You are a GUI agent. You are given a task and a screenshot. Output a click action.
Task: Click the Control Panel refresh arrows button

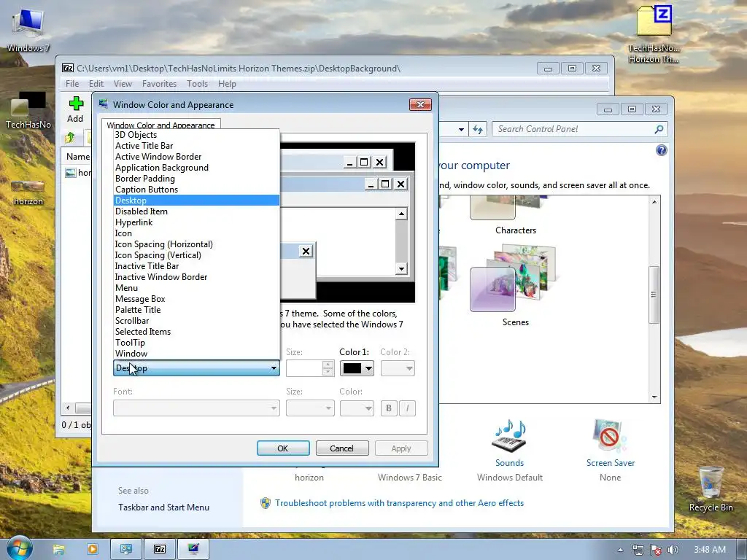click(x=478, y=129)
